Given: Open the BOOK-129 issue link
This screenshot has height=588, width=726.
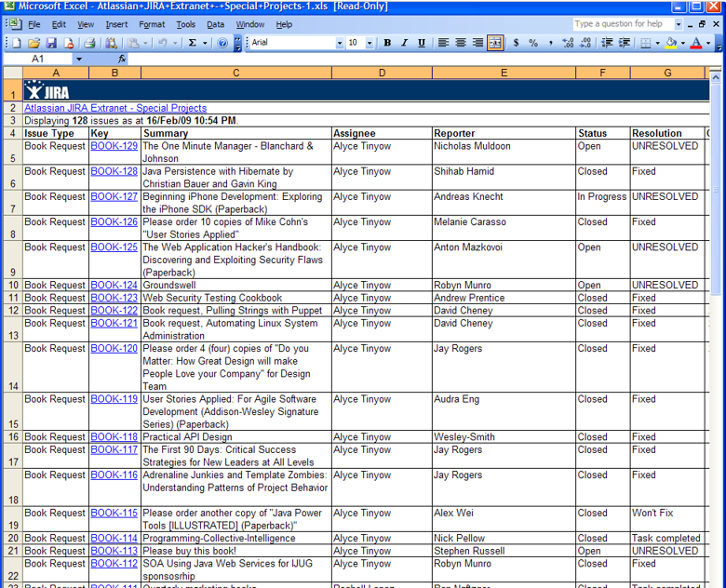Looking at the screenshot, I should (x=114, y=146).
